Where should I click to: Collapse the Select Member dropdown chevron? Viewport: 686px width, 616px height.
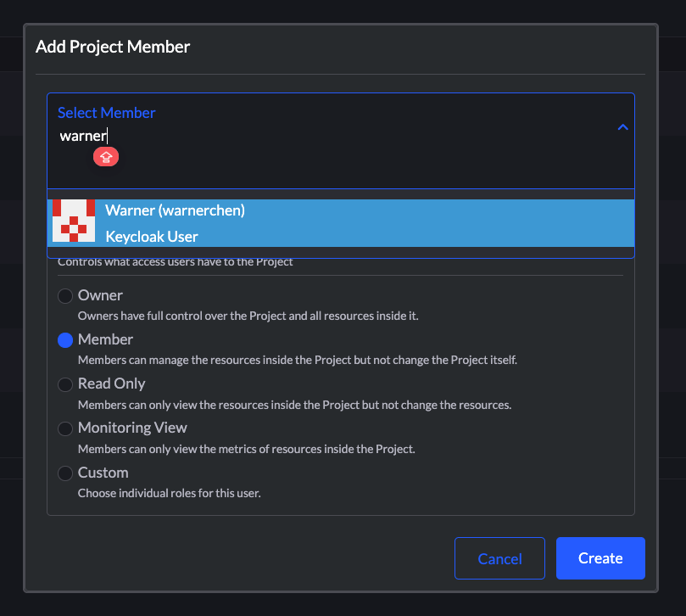tap(622, 127)
